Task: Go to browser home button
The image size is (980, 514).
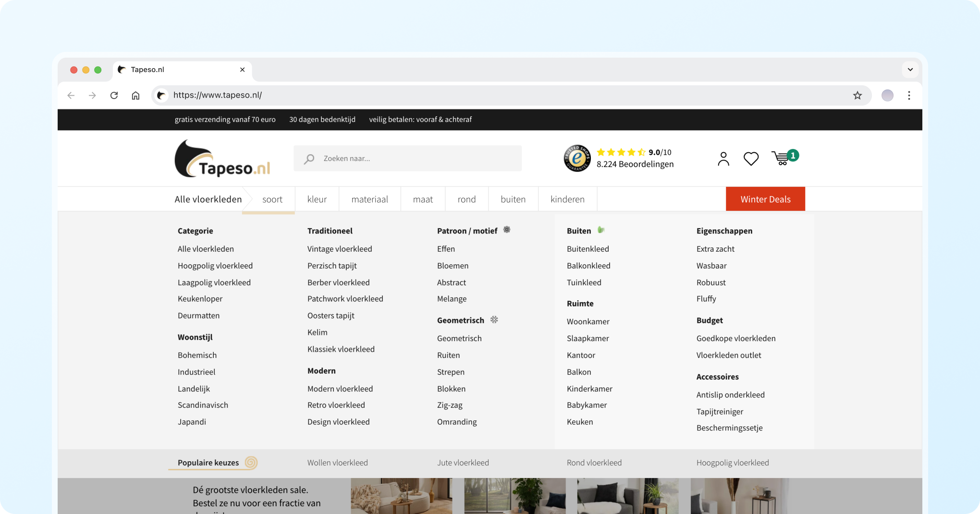Action: coord(135,95)
